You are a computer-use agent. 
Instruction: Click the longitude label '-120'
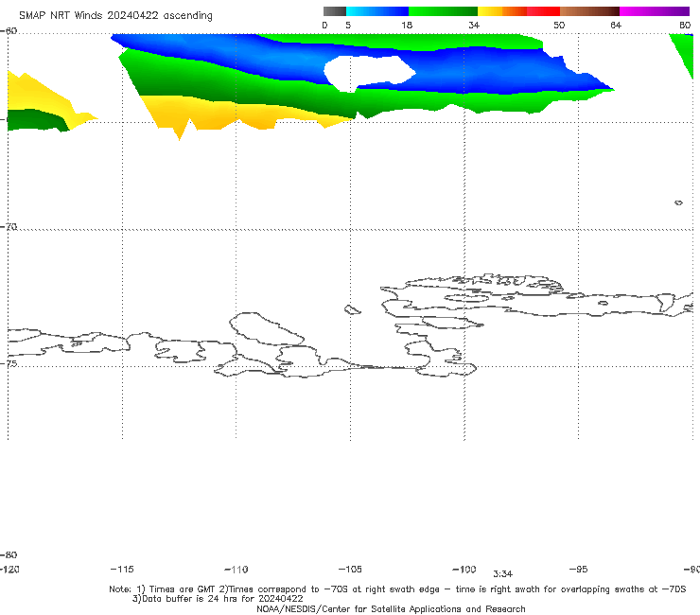point(9,569)
